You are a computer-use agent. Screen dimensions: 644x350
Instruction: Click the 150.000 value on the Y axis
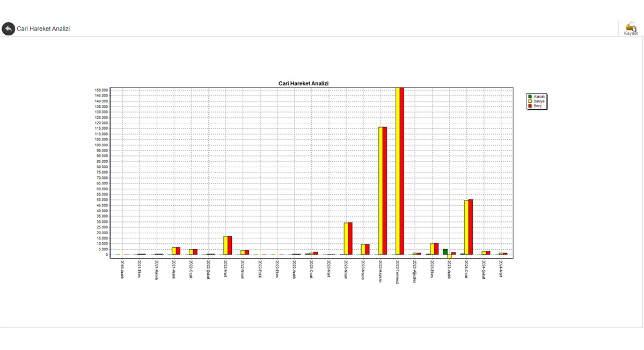(x=101, y=90)
